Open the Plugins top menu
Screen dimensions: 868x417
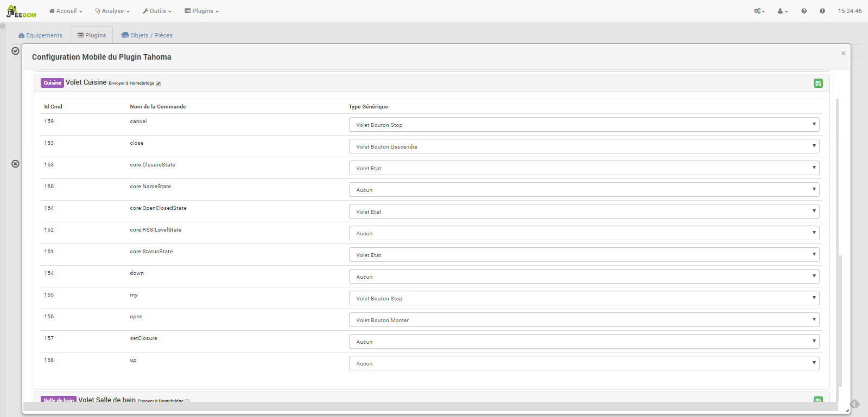(x=201, y=11)
